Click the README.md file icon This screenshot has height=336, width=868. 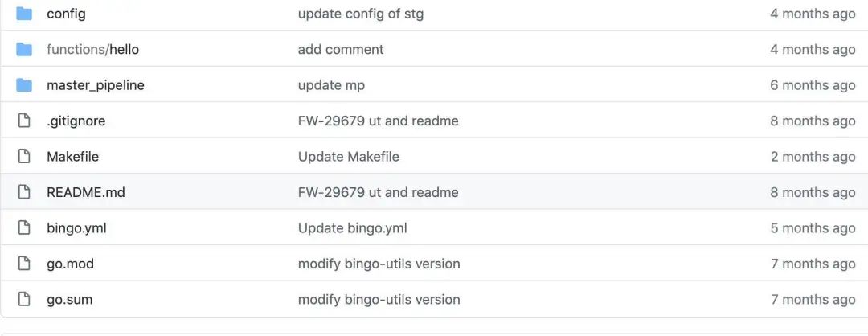tap(24, 192)
